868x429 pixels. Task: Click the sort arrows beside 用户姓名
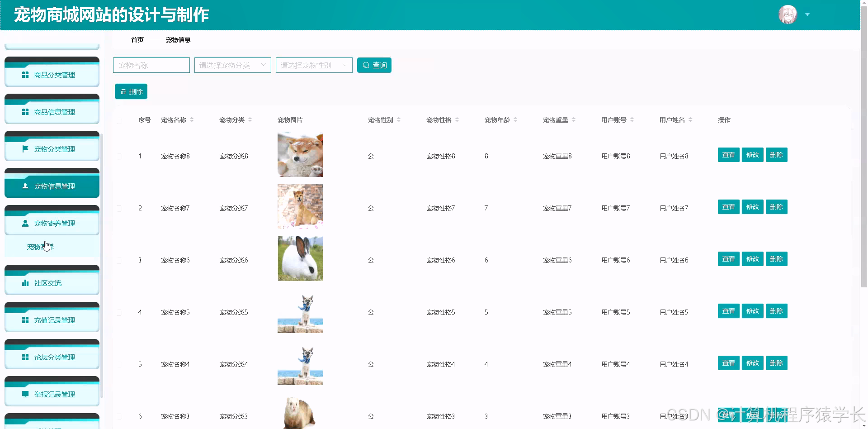coord(690,120)
